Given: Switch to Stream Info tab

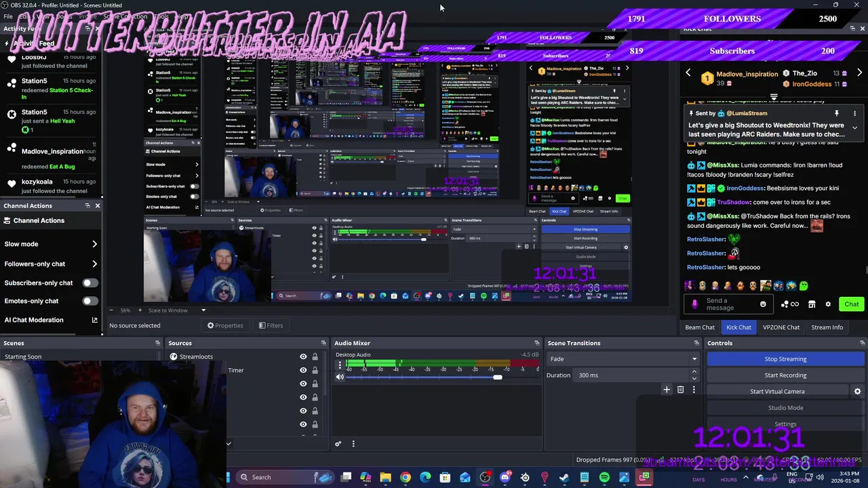Looking at the screenshot, I should click(827, 327).
